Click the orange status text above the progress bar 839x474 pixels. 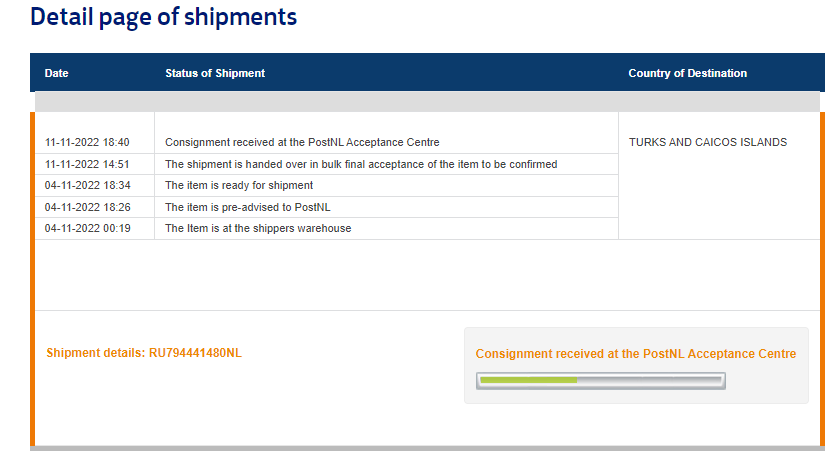click(x=635, y=354)
